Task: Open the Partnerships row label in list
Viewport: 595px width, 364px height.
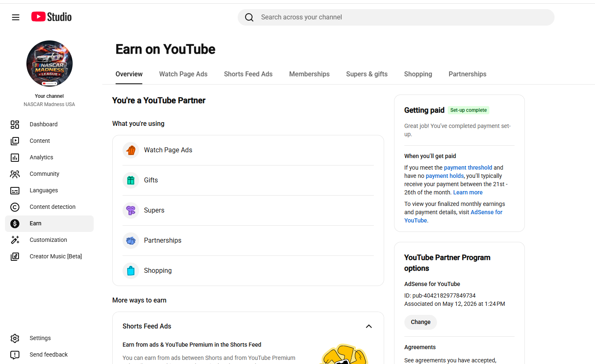Action: click(x=163, y=241)
